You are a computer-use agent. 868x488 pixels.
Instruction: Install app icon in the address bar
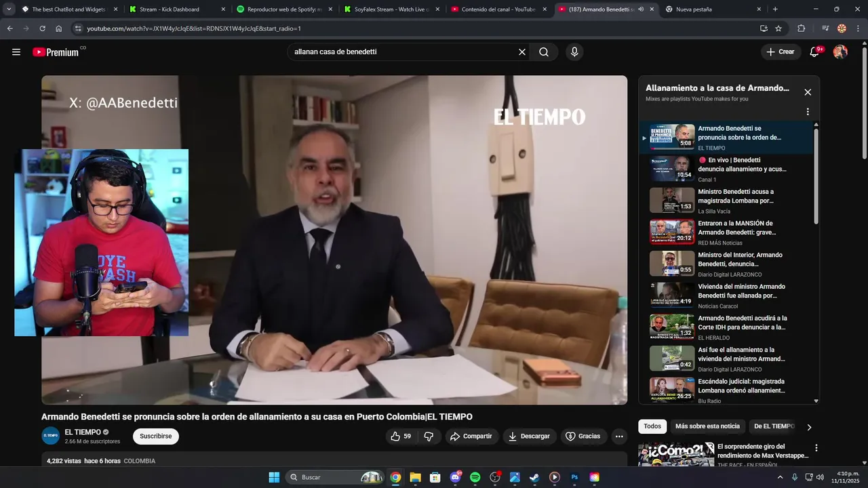click(764, 28)
